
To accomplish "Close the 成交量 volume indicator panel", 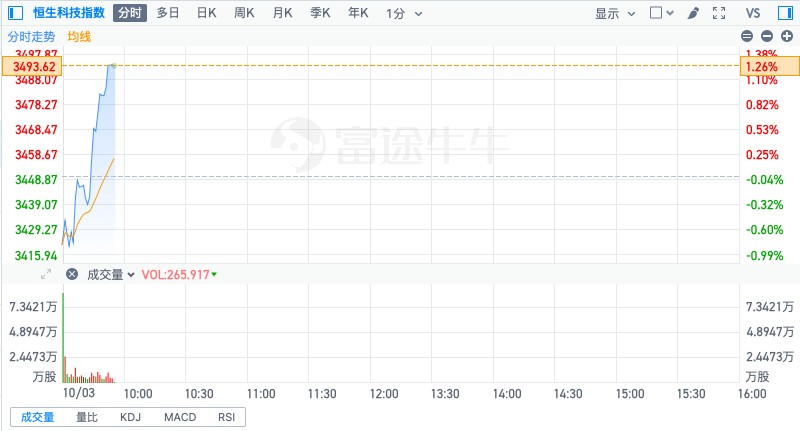I will (x=71, y=274).
